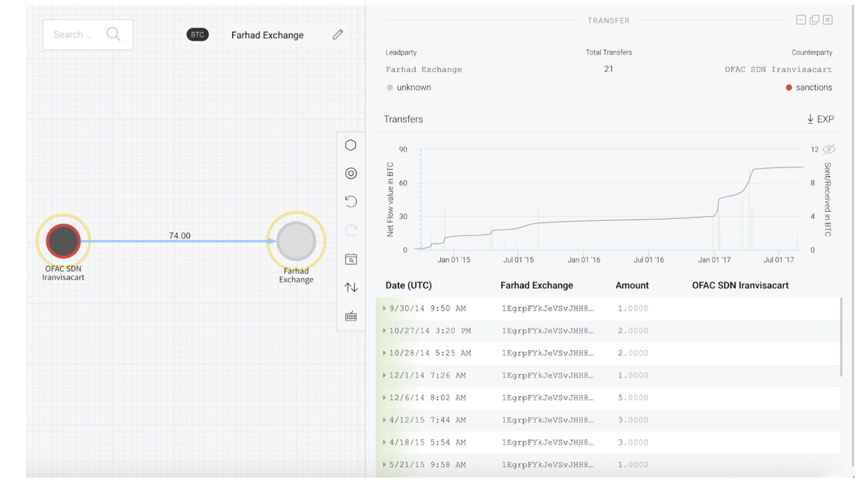The width and height of the screenshot is (868, 488).
Task: Open the calendar search tool
Action: point(351,259)
